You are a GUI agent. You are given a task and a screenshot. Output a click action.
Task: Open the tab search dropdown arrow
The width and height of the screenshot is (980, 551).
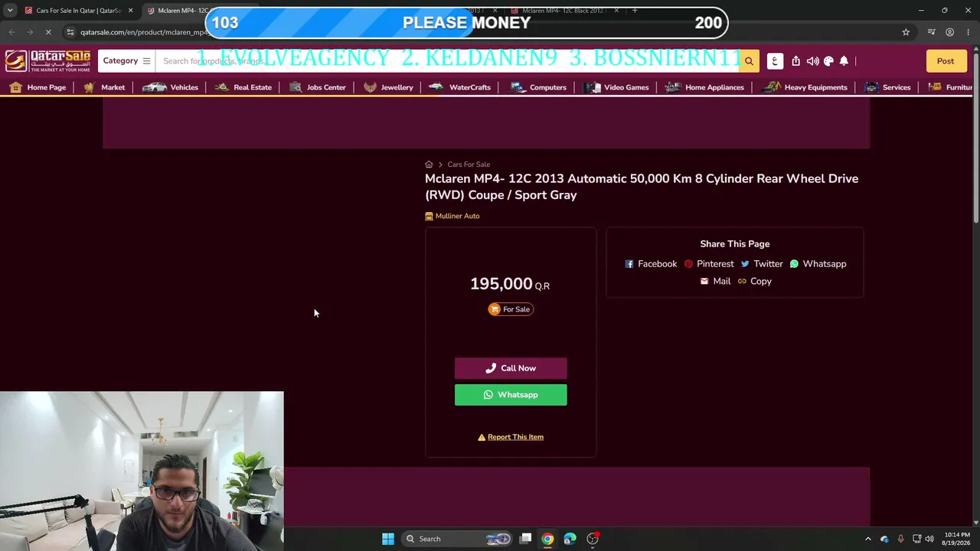[10, 11]
